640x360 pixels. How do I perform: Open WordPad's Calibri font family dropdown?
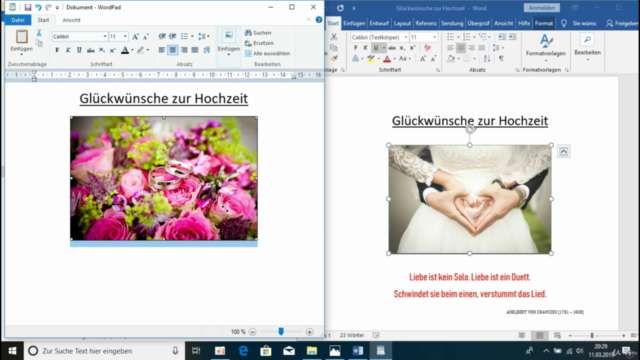click(104, 37)
